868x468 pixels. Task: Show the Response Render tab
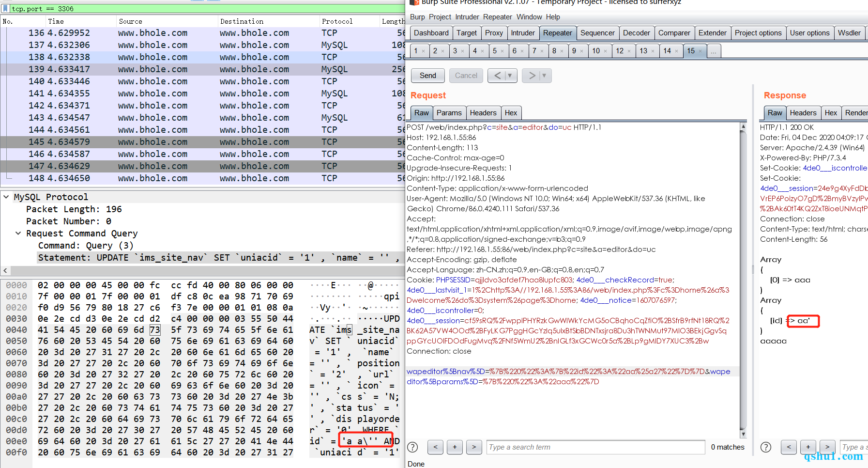856,113
